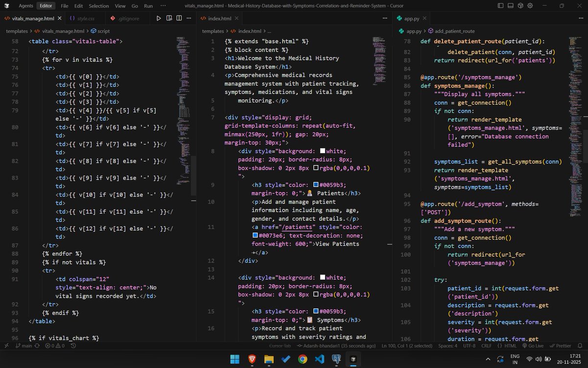Open preview to the side icon
Viewport: 588px width, 368px height.
(x=169, y=18)
